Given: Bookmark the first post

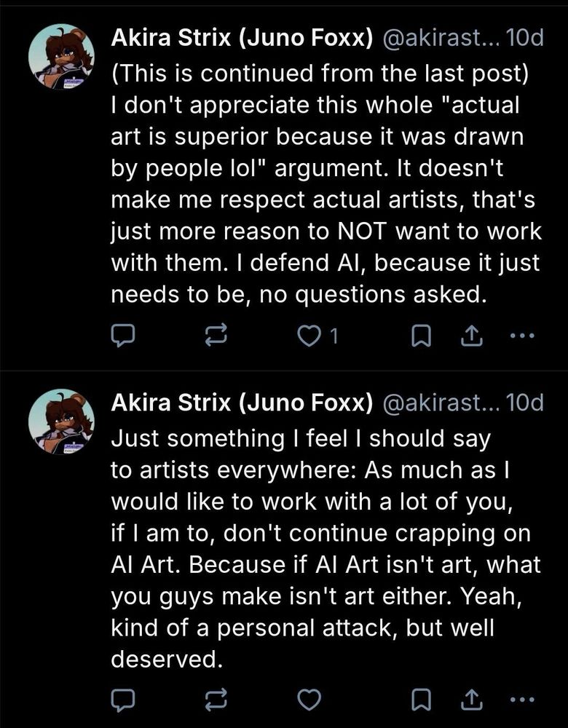Looking at the screenshot, I should click(419, 336).
